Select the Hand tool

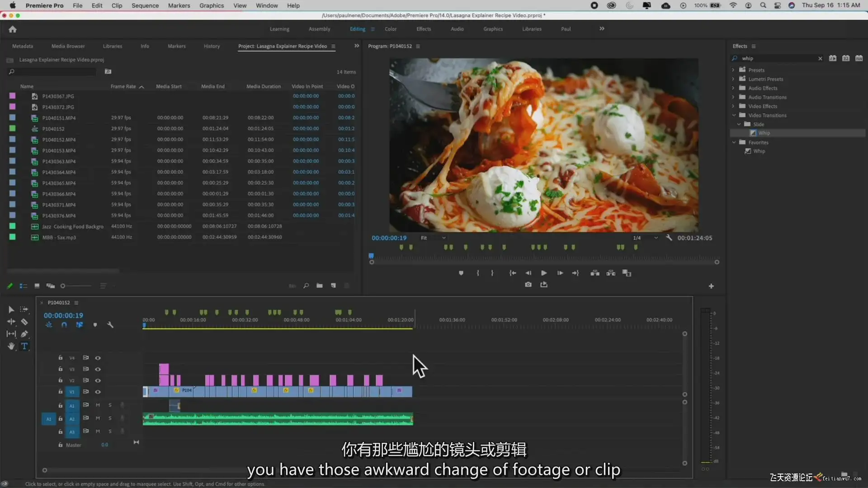pos(11,346)
